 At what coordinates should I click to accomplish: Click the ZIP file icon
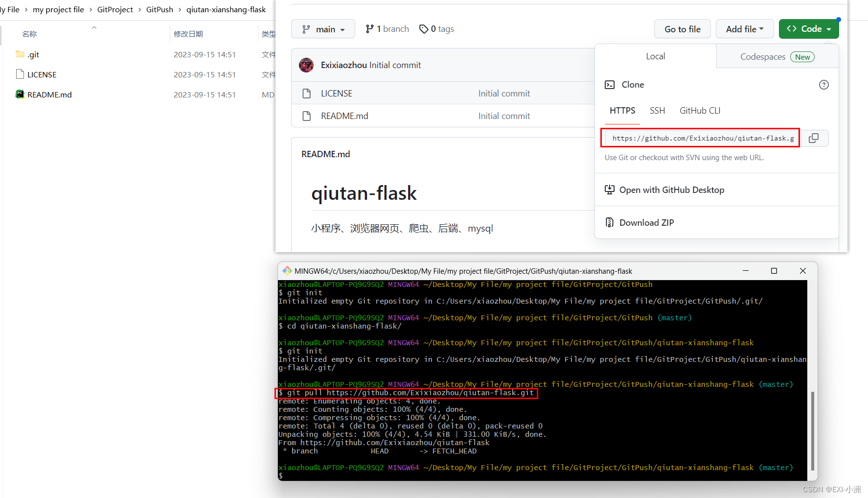click(x=610, y=223)
